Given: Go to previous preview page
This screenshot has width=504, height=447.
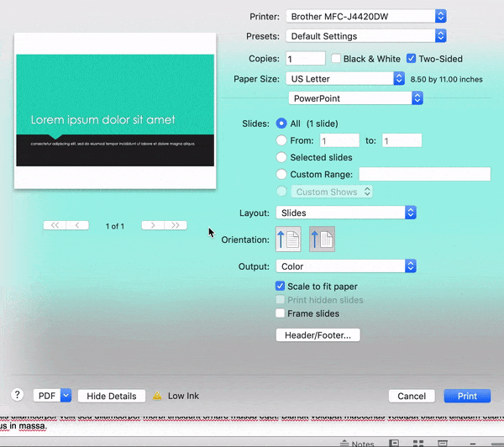Looking at the screenshot, I should pyautogui.click(x=77, y=225).
